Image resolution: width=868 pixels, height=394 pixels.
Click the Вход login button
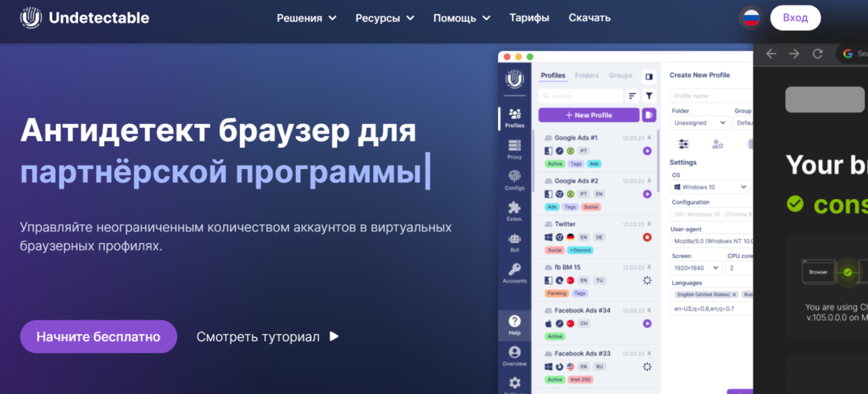(x=795, y=17)
